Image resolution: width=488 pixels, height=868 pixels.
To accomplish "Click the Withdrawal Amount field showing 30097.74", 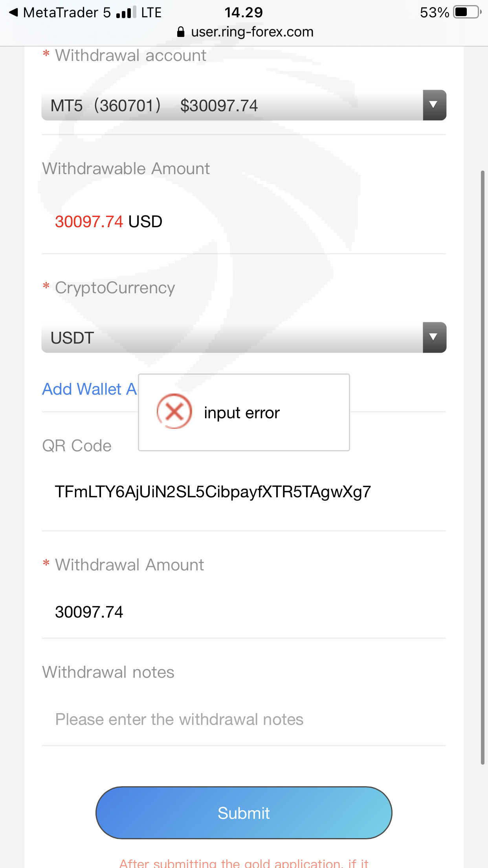I will 89,612.
